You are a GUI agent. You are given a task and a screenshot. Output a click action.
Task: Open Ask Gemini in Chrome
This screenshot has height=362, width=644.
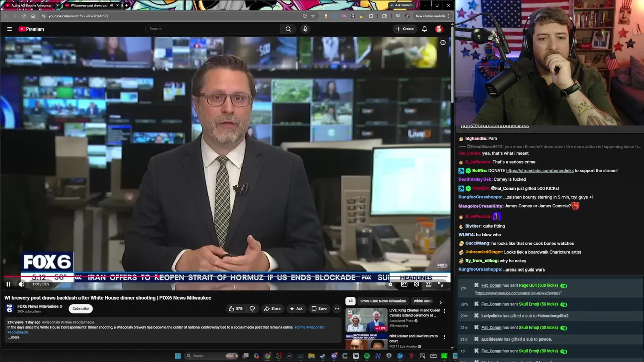400,5
